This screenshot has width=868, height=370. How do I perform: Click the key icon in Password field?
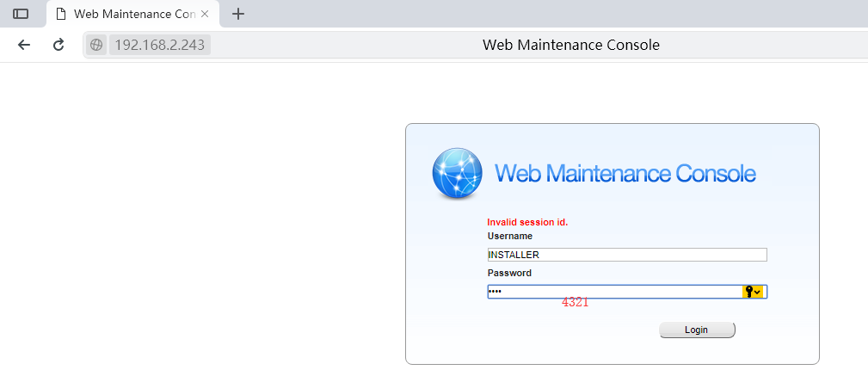click(749, 292)
